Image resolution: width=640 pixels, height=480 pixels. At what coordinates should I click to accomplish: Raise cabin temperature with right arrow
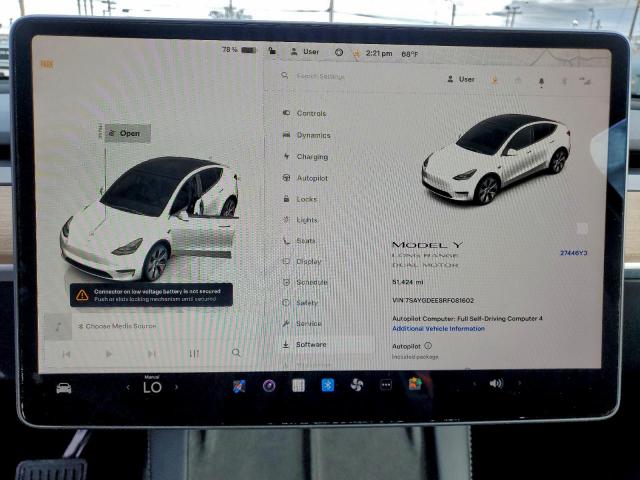click(x=176, y=387)
